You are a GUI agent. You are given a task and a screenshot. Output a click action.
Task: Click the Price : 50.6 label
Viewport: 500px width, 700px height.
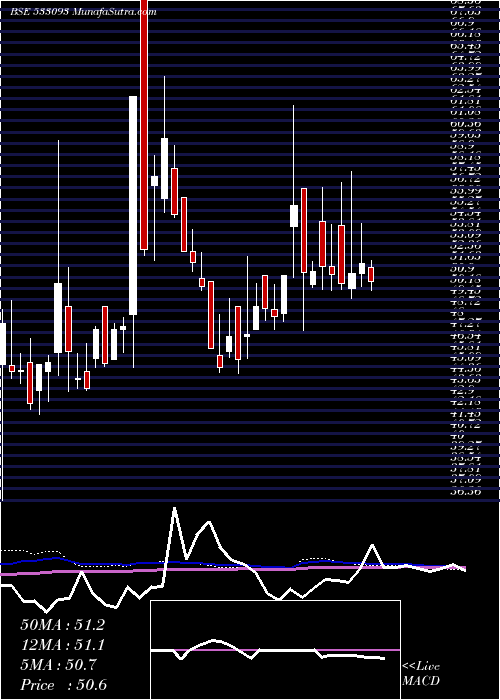click(x=63, y=685)
